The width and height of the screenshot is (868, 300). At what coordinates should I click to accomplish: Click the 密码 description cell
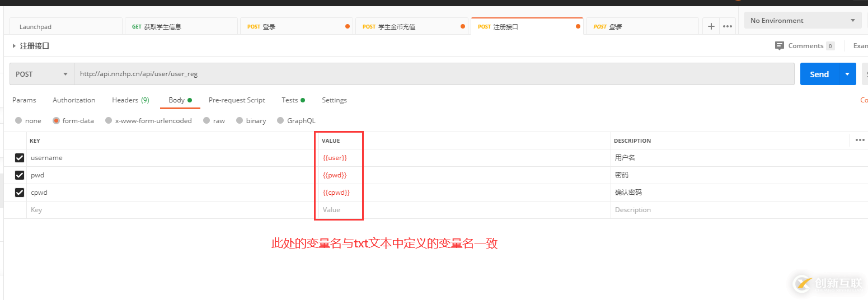[x=739, y=175]
